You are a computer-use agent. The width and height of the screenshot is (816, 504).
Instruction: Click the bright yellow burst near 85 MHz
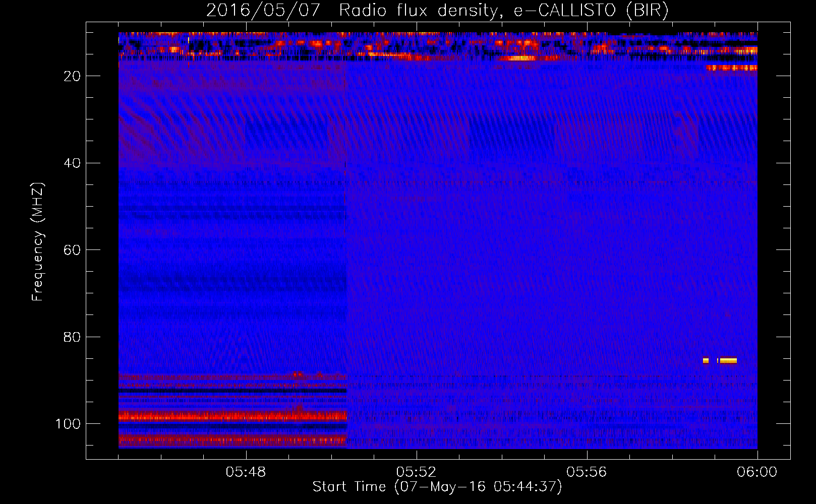pyautogui.click(x=728, y=360)
